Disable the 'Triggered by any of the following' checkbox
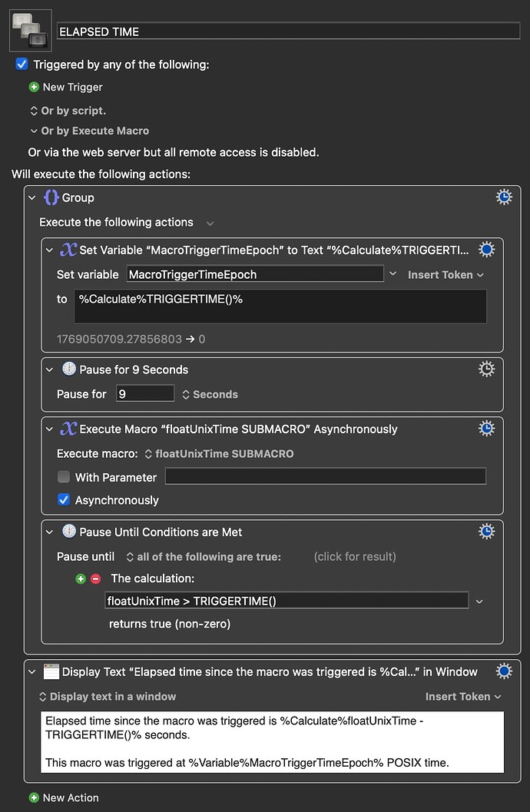Image resolution: width=530 pixels, height=812 pixels. pos(22,65)
